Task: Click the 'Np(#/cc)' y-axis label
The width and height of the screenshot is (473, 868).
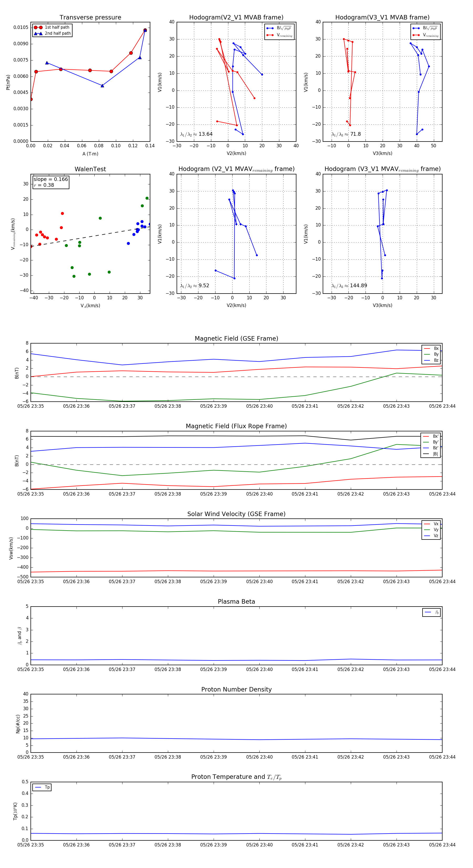Action: (18, 723)
